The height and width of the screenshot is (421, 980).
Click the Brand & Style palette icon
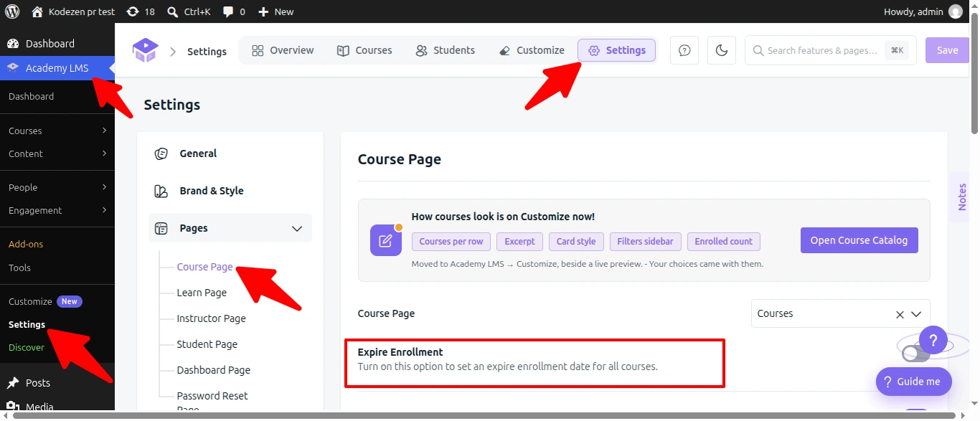pos(161,191)
